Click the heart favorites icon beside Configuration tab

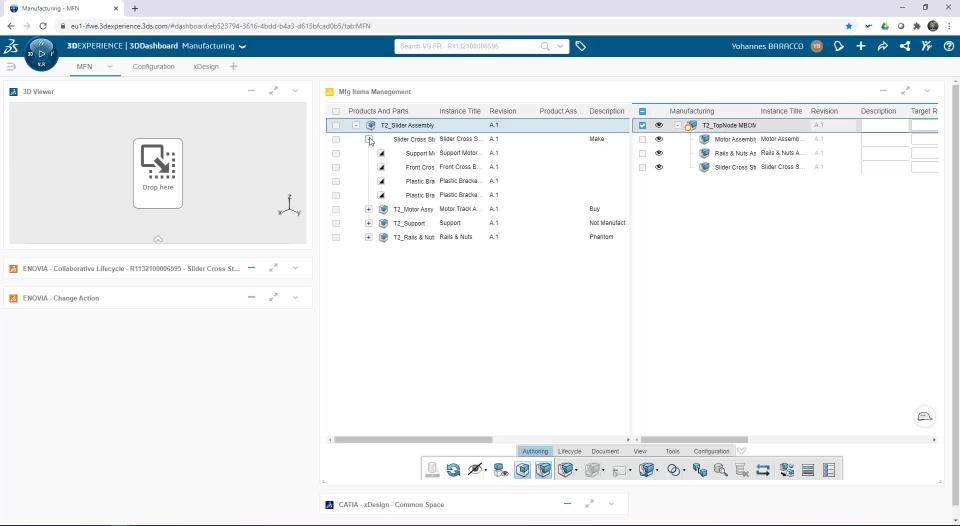[x=741, y=451]
